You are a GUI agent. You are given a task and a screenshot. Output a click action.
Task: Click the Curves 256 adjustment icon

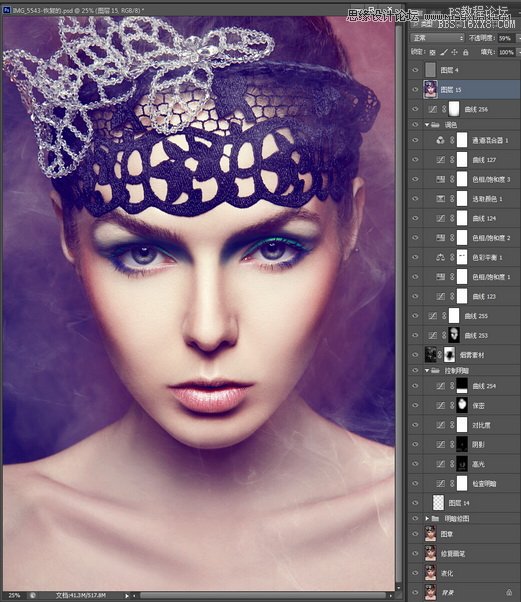pyautogui.click(x=432, y=109)
